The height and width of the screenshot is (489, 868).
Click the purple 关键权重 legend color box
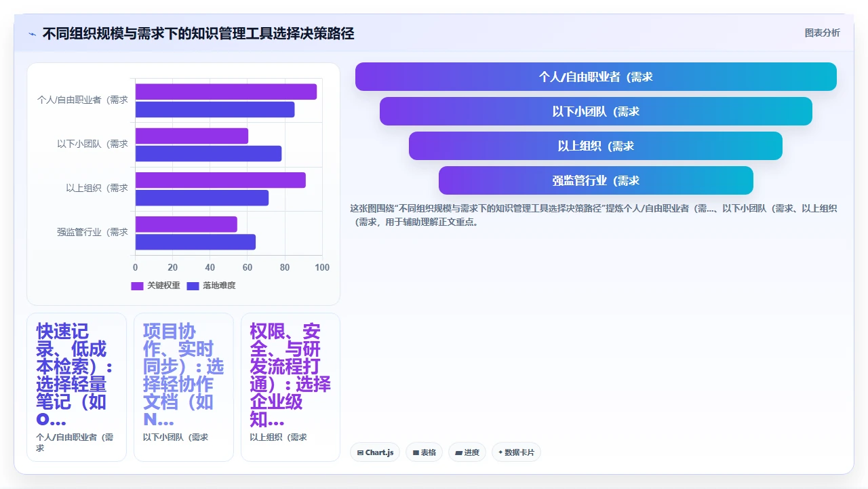[137, 286]
